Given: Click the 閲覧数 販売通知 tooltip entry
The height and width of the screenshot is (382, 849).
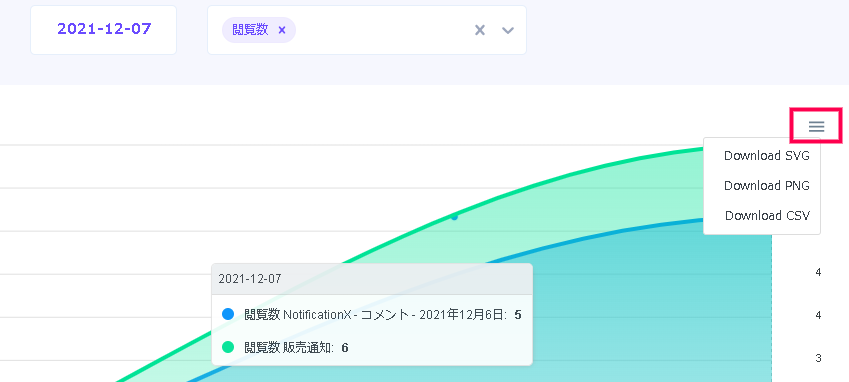Looking at the screenshot, I should click(285, 347).
